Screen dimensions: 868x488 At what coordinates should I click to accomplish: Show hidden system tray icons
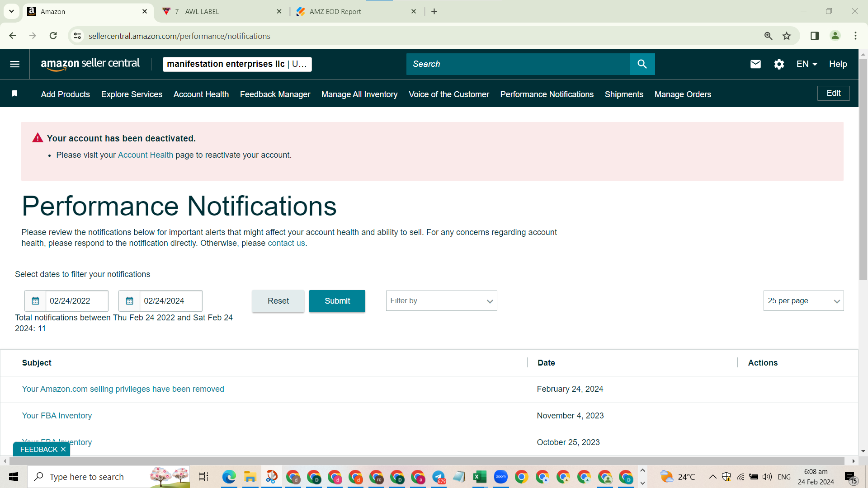click(x=712, y=477)
